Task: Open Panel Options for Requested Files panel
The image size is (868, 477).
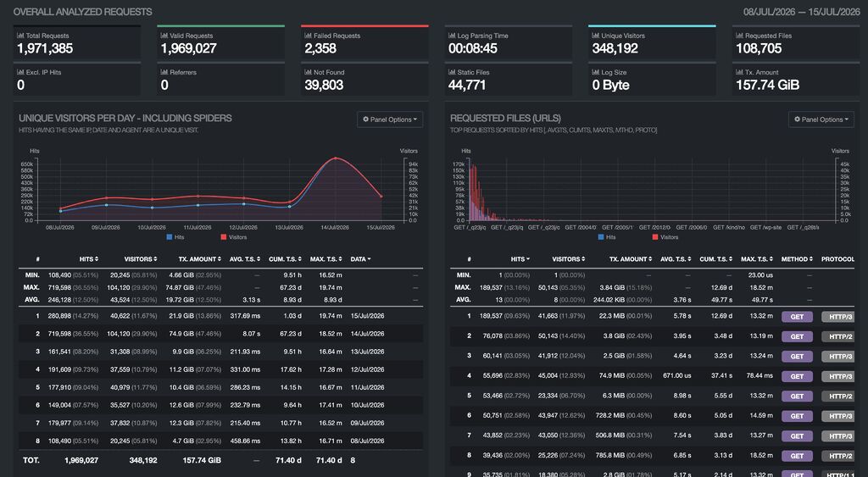Action: pyautogui.click(x=821, y=119)
